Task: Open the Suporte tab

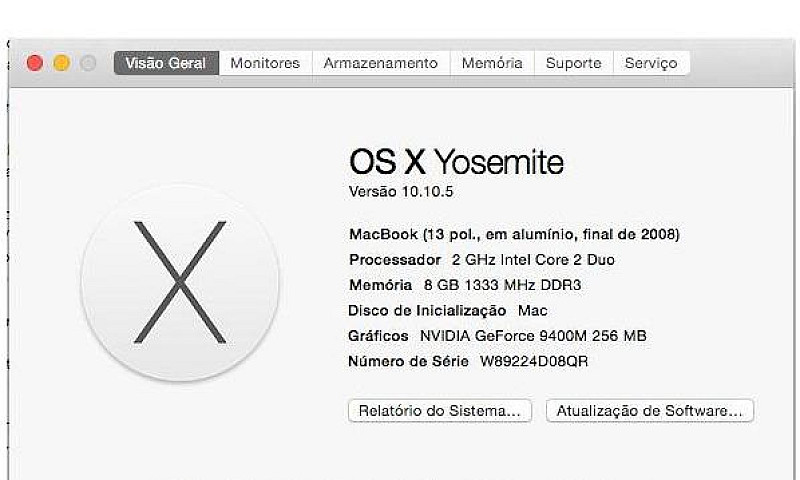Action: 573,63
